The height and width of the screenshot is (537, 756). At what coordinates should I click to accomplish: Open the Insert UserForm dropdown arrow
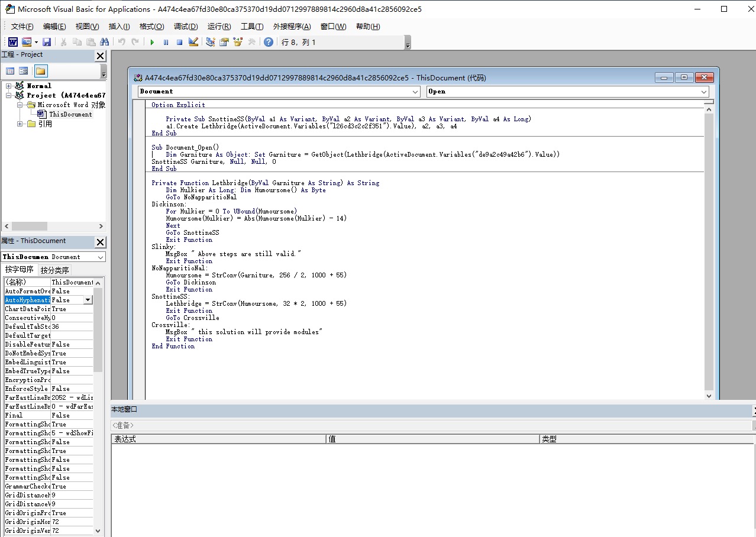tap(36, 42)
